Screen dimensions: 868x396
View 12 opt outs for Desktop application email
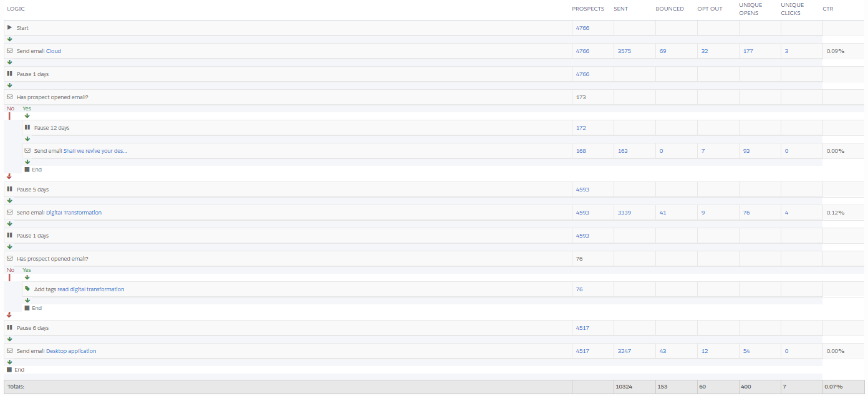click(704, 351)
